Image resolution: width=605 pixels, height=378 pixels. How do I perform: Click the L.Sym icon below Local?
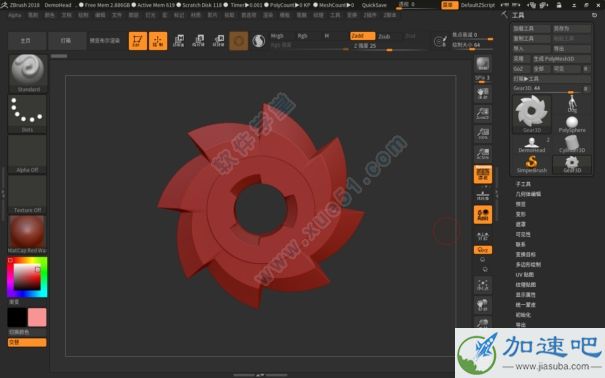(483, 235)
